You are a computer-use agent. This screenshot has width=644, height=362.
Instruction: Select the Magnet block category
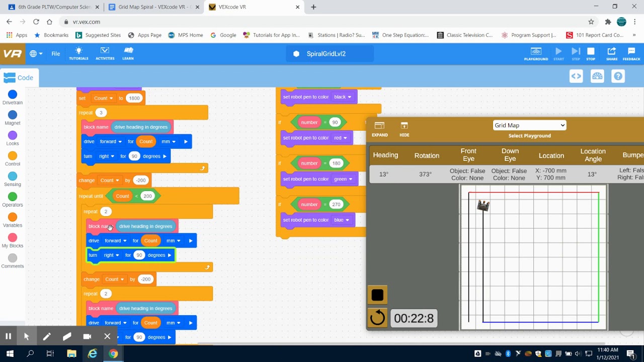pyautogui.click(x=13, y=118)
